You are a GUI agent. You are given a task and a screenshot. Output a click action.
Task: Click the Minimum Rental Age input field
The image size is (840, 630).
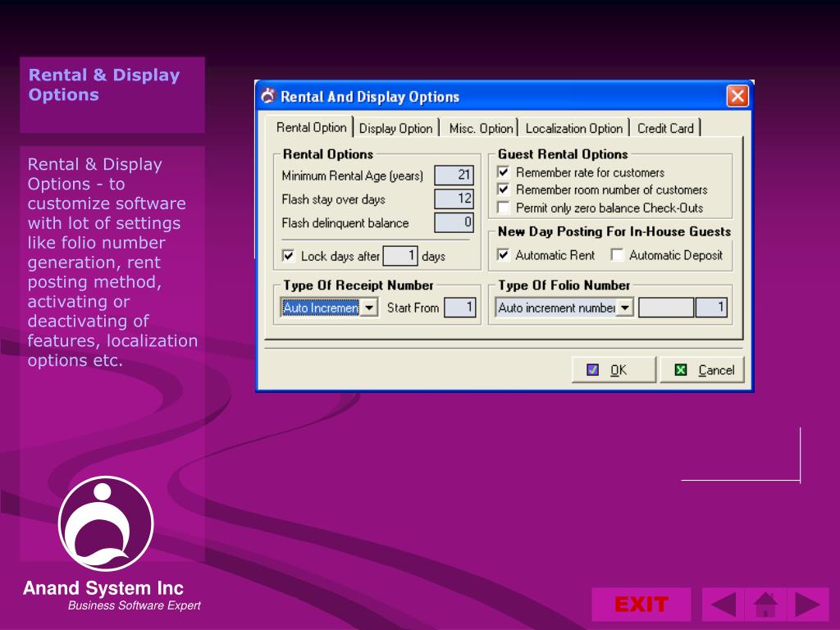454,176
